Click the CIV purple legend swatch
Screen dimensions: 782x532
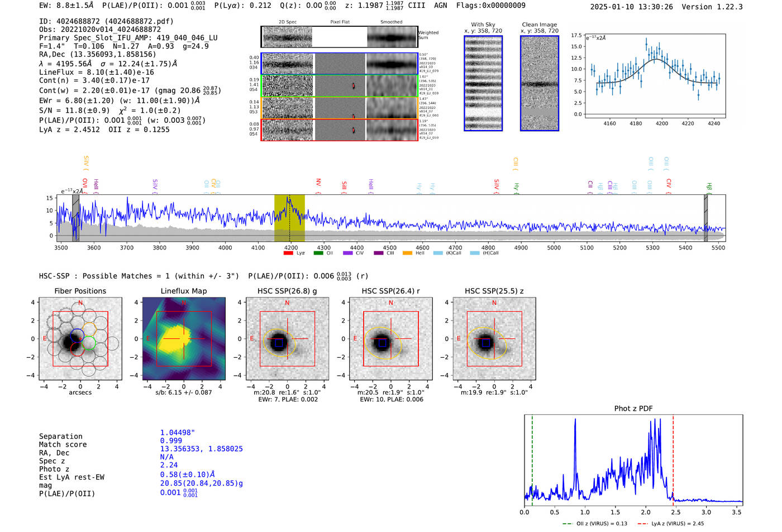point(348,253)
